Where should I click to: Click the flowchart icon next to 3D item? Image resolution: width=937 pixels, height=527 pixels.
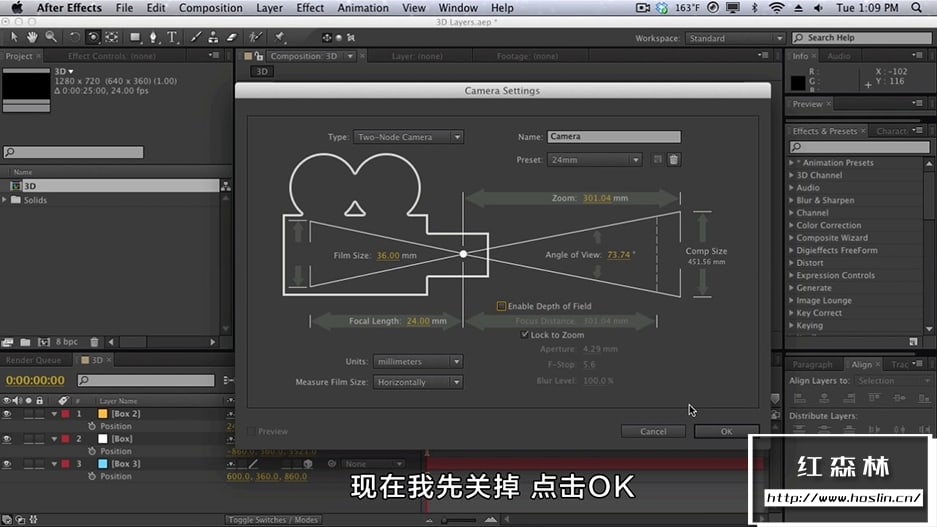coord(225,186)
